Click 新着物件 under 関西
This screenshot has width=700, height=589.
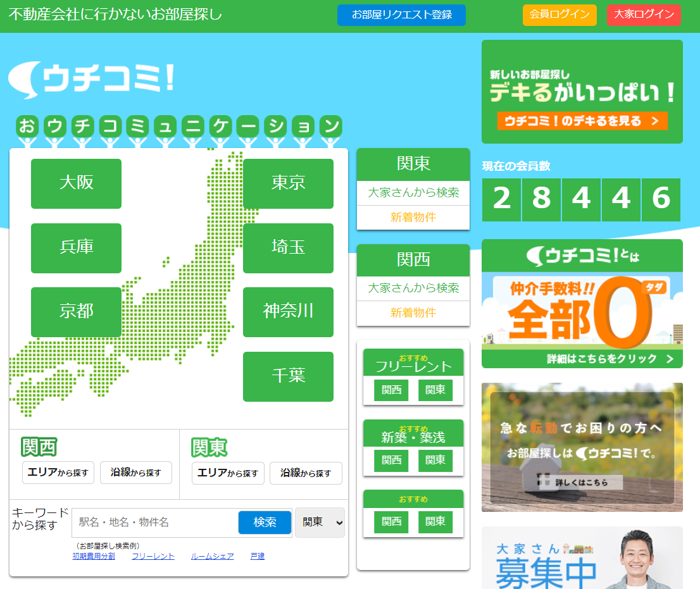[413, 313]
